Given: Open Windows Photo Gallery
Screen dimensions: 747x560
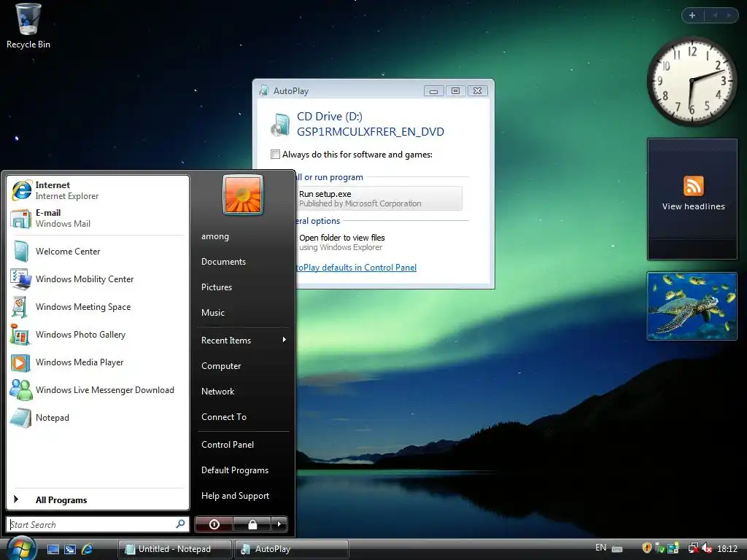Looking at the screenshot, I should 98,334.
